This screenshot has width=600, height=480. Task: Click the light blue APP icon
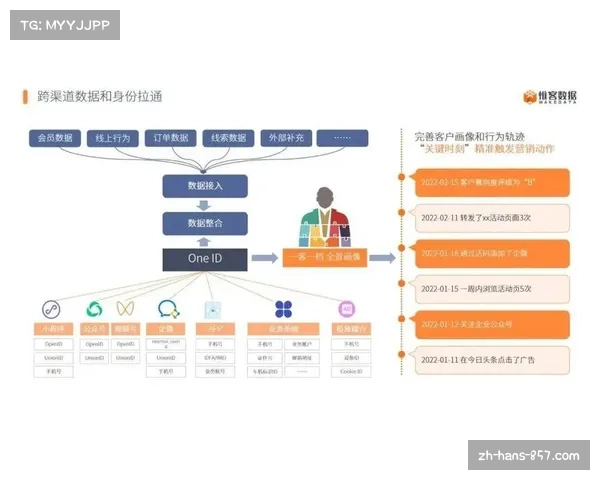[x=213, y=310]
